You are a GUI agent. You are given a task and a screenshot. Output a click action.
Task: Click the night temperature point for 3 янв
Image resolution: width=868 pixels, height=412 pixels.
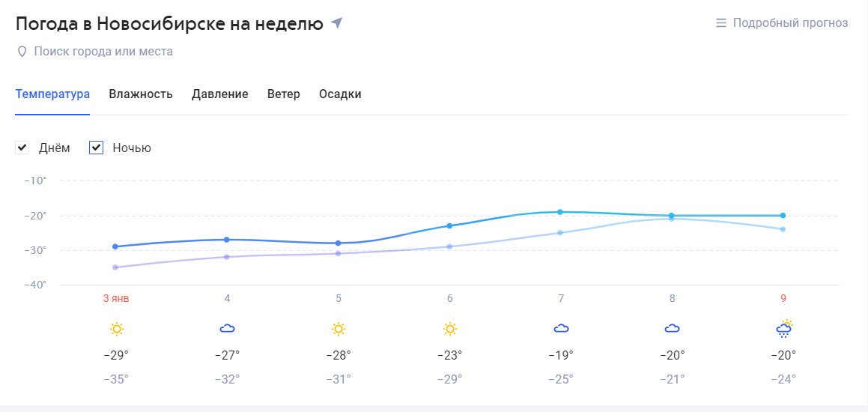tap(115, 267)
